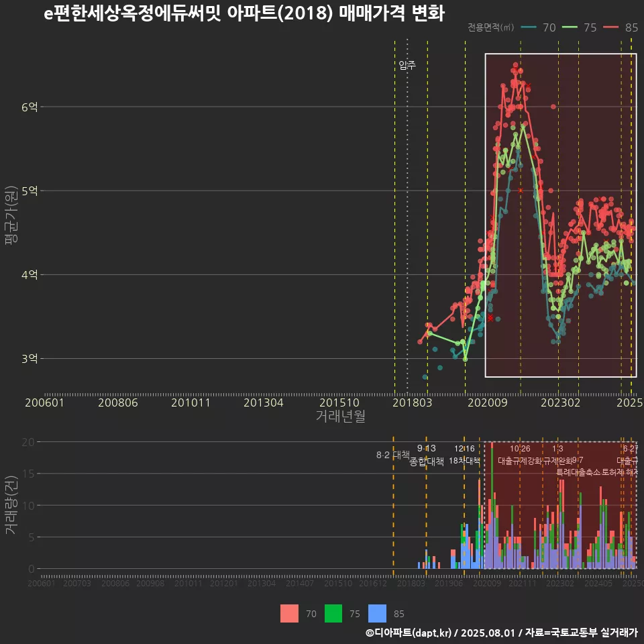This screenshot has height=644, width=644.
Task: Click the 6·27 annotation in the volume chart
Action: (x=630, y=449)
